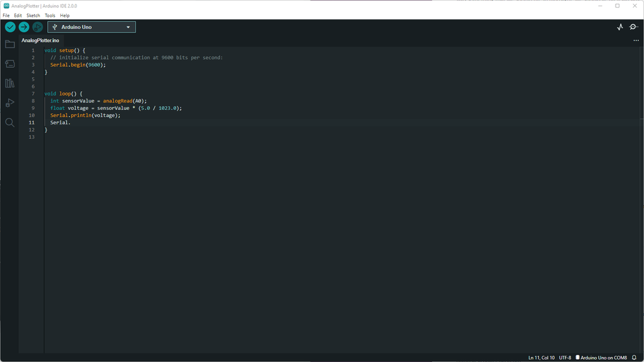Screen dimensions: 644x362
Task: Click the Upload sketch arrow icon
Action: [24, 27]
